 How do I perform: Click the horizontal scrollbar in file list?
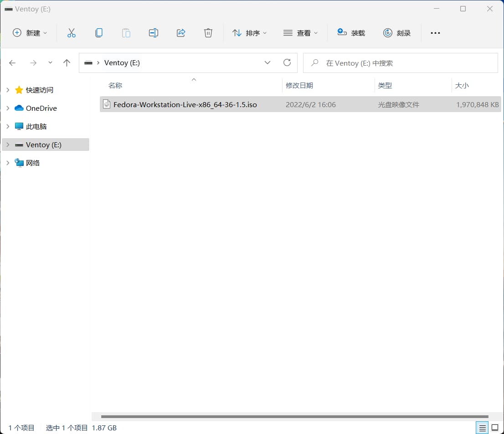294,417
